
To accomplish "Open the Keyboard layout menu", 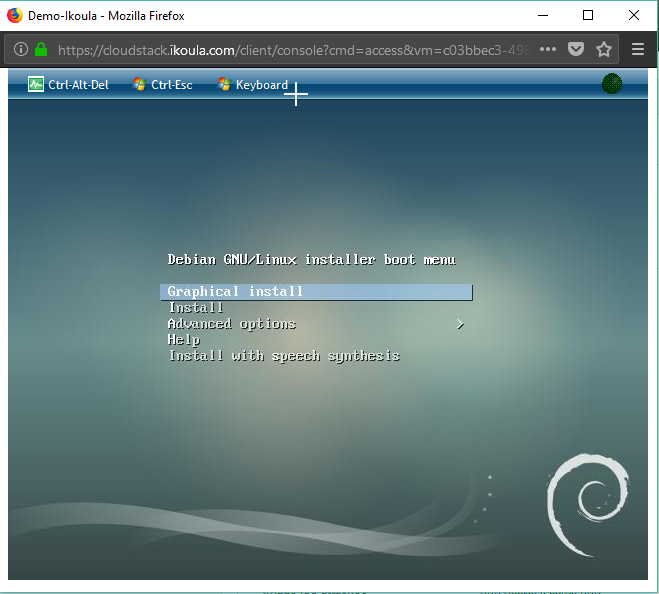I will click(253, 84).
